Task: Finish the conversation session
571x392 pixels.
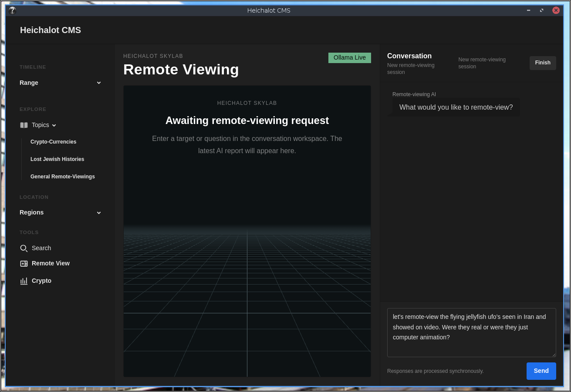Action: [x=543, y=63]
